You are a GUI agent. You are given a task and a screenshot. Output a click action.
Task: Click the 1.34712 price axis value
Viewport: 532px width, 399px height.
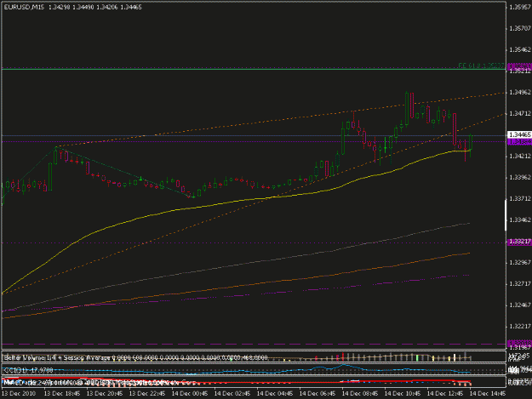point(520,113)
